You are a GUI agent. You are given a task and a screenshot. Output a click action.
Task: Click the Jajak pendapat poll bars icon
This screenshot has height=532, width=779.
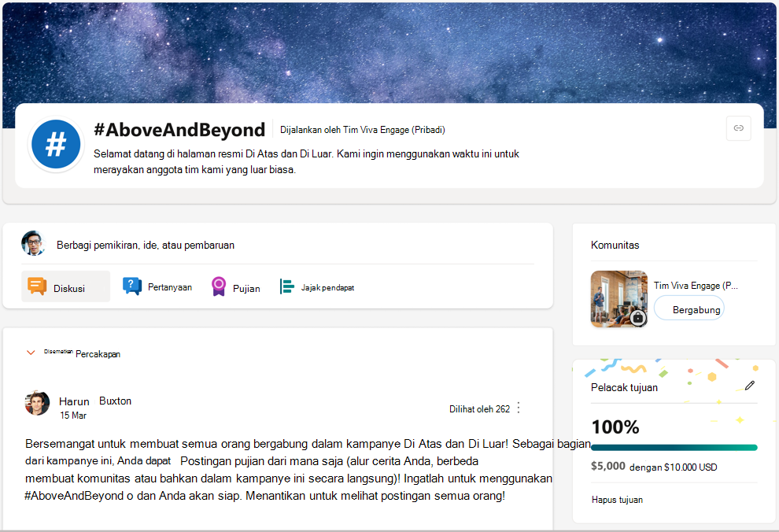(286, 286)
